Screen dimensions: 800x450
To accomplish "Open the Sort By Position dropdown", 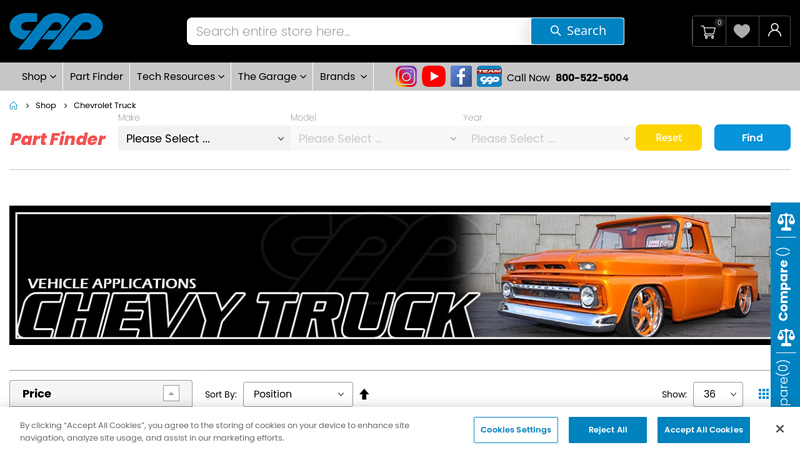I will pyautogui.click(x=298, y=394).
